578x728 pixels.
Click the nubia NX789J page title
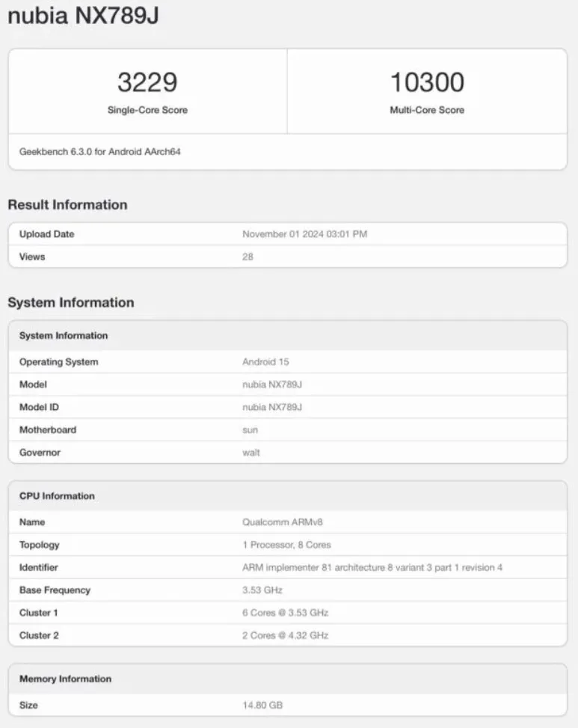click(84, 15)
